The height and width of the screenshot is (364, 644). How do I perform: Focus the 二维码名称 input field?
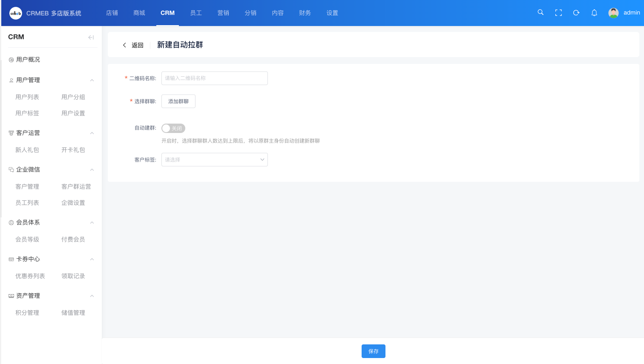(215, 78)
